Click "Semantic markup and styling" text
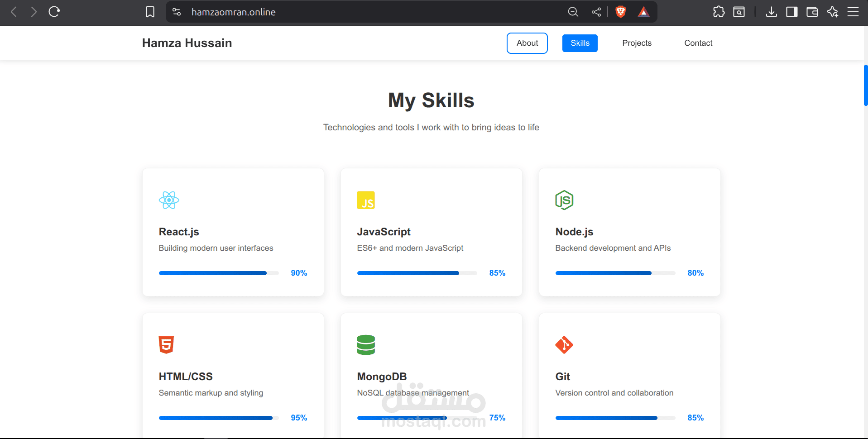This screenshot has height=439, width=868. pyautogui.click(x=211, y=393)
